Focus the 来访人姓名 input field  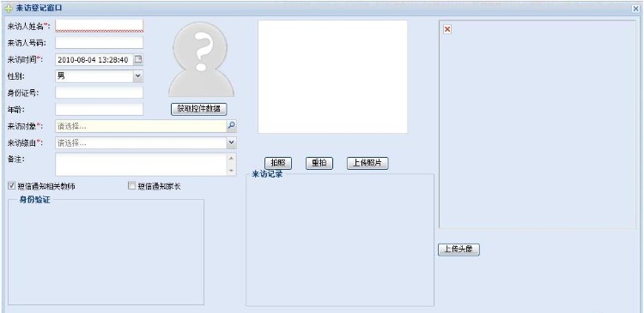pos(100,26)
